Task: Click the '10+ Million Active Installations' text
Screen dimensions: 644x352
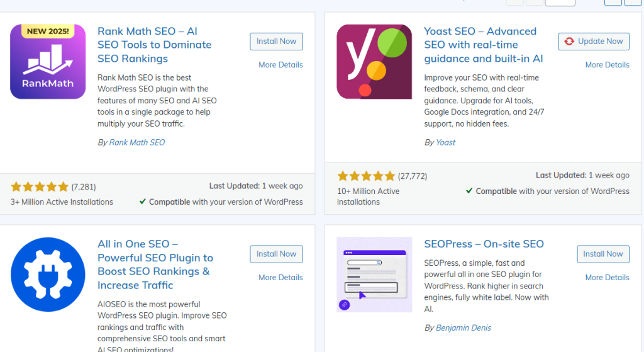Action: coord(368,196)
